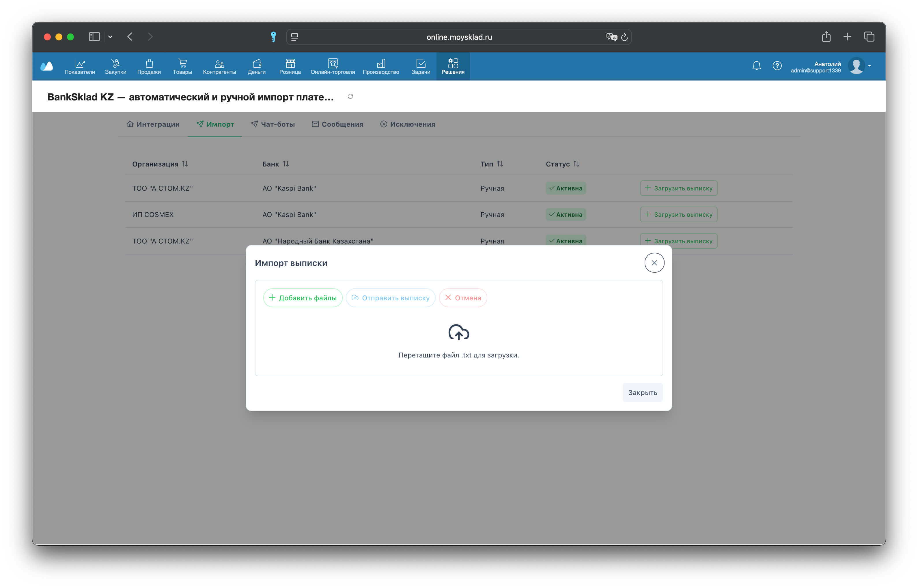Open a new Safari tab
The image size is (918, 588).
pyautogui.click(x=847, y=37)
